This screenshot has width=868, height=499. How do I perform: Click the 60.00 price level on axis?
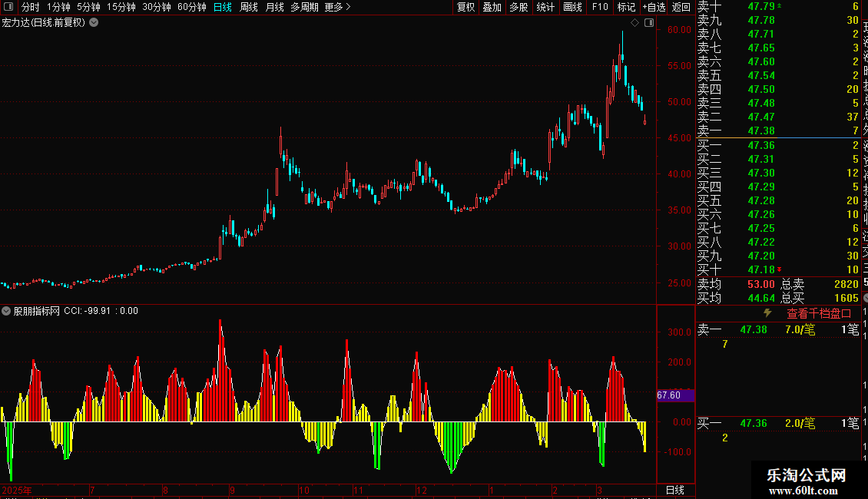[679, 30]
